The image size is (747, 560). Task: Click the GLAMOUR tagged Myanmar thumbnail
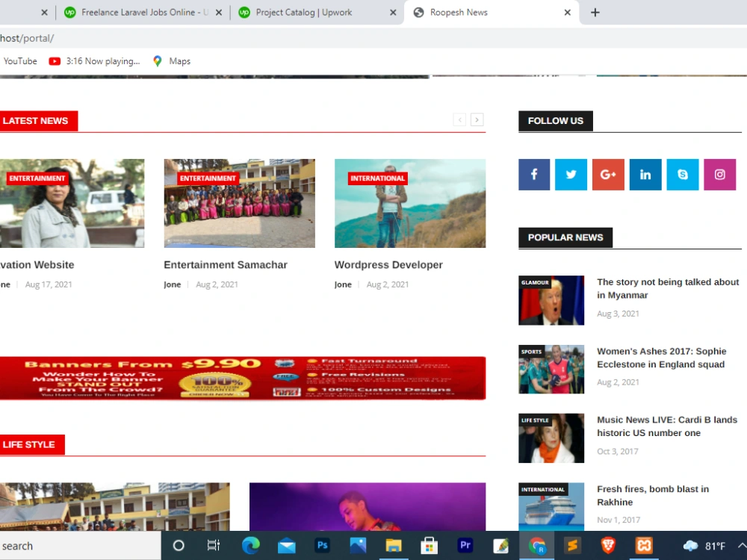click(x=551, y=300)
